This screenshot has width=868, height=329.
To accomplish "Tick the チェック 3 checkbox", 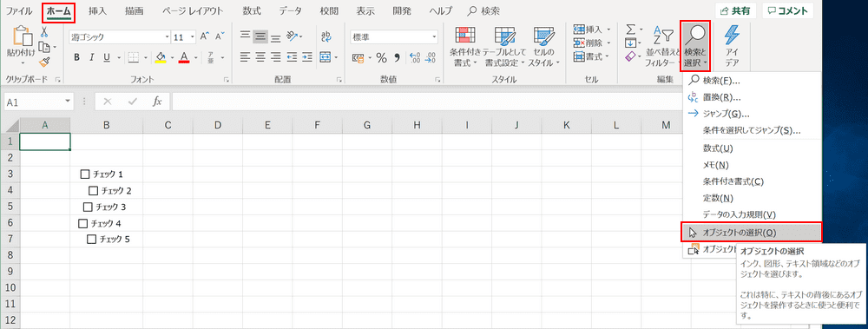I will click(88, 207).
